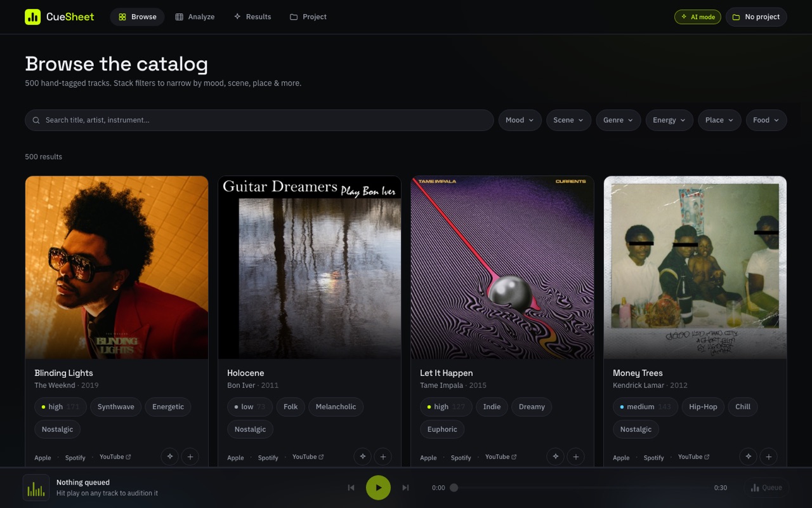Start playback with the round play button
The height and width of the screenshot is (508, 812).
point(378,488)
